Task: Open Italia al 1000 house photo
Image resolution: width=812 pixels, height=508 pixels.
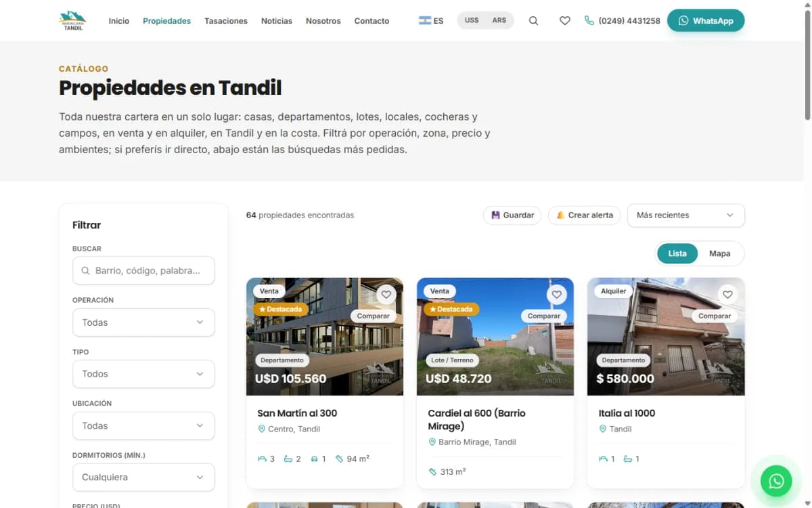Action: click(666, 337)
